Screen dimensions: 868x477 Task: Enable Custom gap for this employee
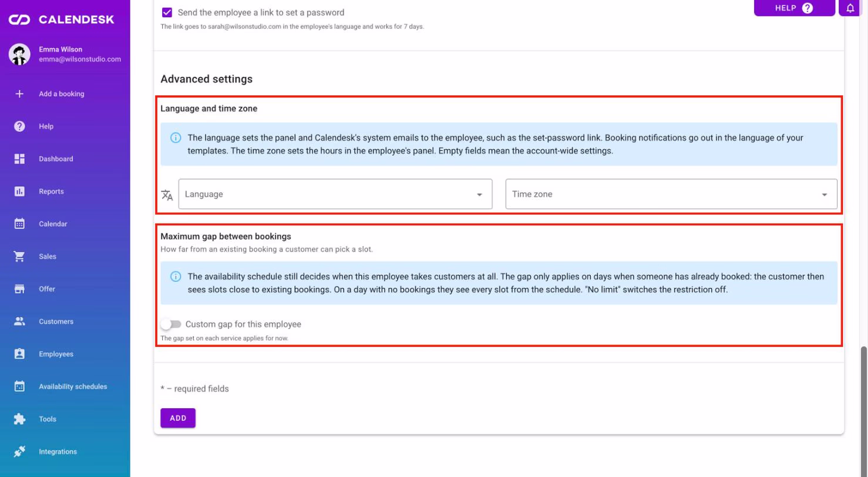click(171, 324)
